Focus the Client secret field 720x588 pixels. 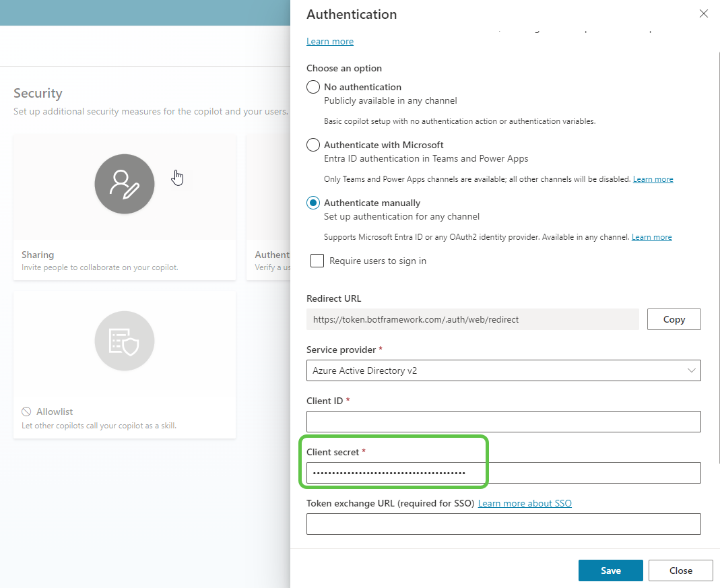pos(502,473)
